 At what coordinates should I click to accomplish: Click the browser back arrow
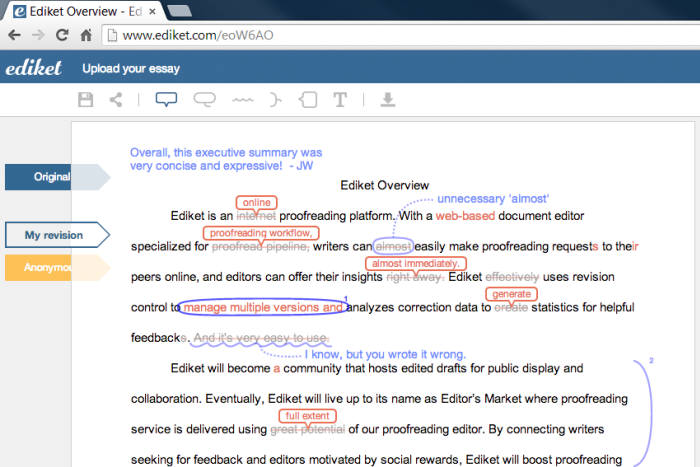pos(14,35)
